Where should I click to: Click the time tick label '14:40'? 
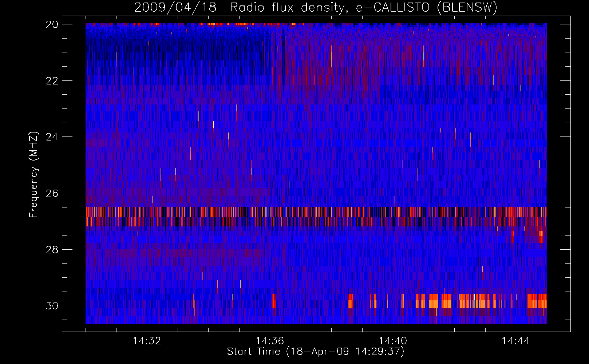click(x=393, y=341)
